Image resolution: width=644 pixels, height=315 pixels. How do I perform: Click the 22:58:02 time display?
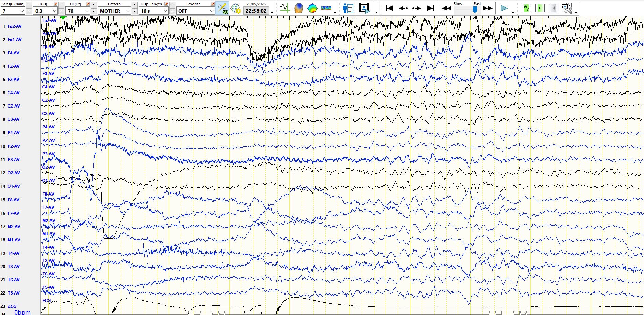point(256,11)
